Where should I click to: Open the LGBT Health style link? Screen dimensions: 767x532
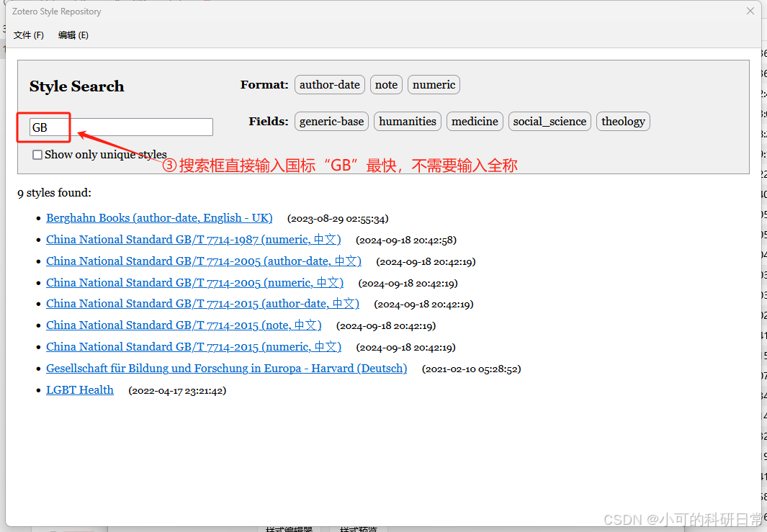coord(80,389)
